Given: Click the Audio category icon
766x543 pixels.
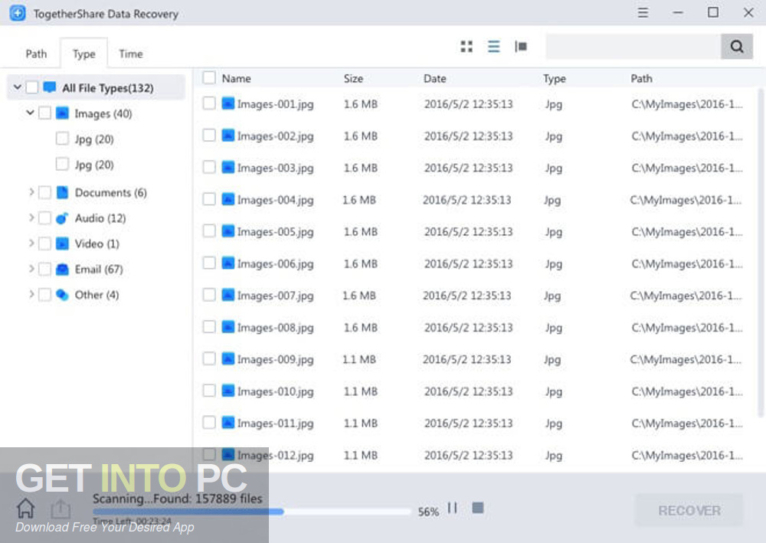Looking at the screenshot, I should [x=62, y=218].
